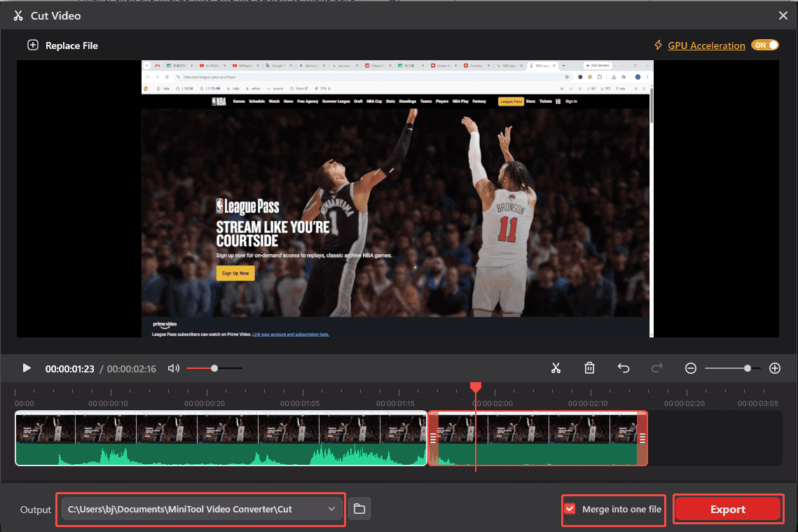Click the 00:00:00:10 ruler label
Image resolution: width=798 pixels, height=532 pixels.
tap(108, 403)
